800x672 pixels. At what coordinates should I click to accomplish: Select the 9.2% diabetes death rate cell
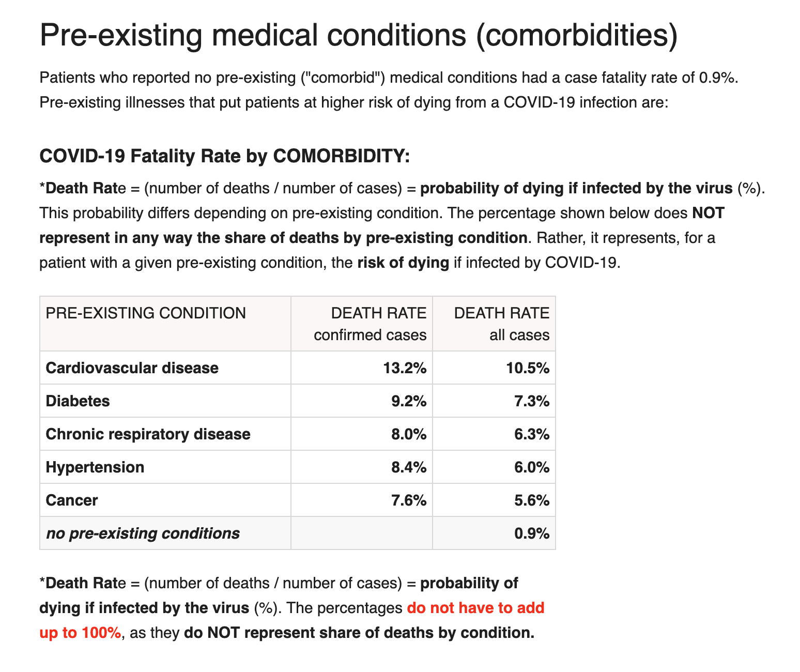point(409,401)
